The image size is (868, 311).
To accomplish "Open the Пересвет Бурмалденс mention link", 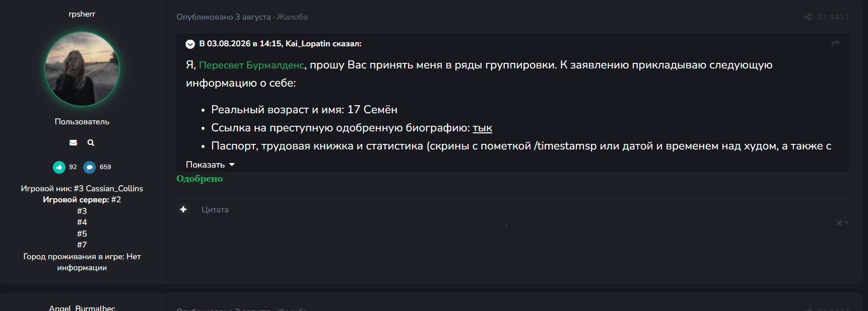I will coord(251,65).
